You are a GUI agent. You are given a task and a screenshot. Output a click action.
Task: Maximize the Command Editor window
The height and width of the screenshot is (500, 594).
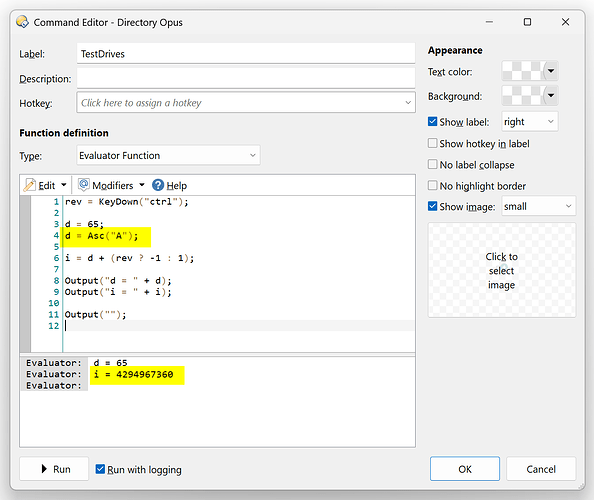[527, 22]
